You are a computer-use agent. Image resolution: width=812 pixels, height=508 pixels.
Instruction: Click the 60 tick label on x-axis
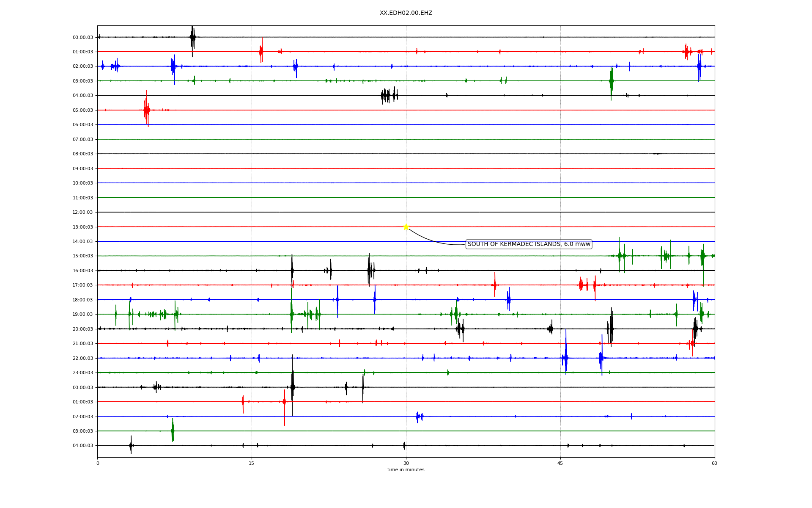pos(714,463)
